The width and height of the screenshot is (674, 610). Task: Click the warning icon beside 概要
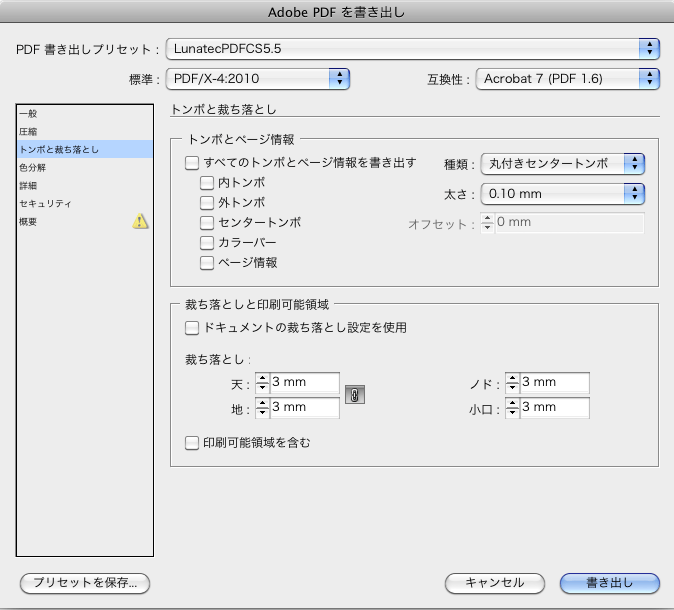(140, 221)
